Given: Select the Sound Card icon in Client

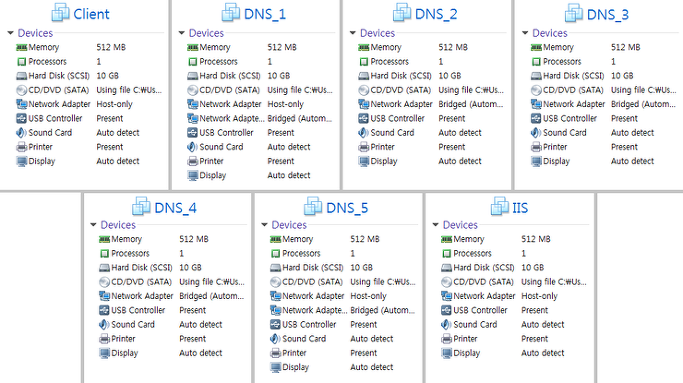Looking at the screenshot, I should coord(21,133).
